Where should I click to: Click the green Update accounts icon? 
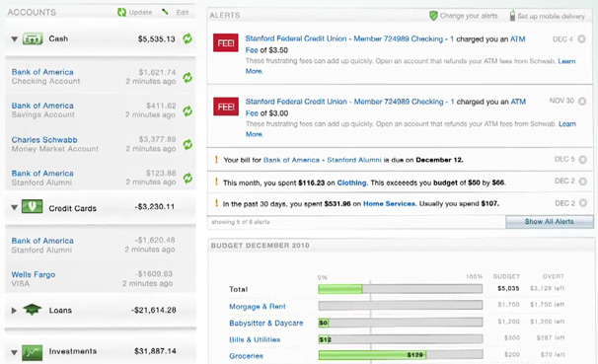click(x=121, y=12)
